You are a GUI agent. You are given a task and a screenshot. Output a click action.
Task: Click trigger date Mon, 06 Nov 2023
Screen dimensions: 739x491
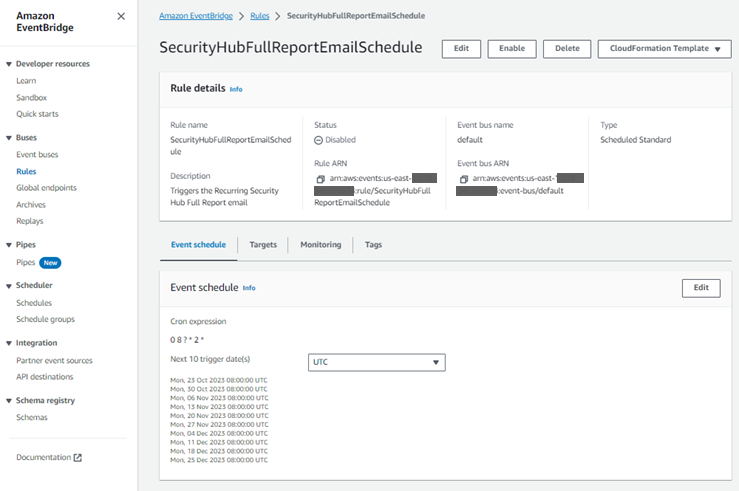pyautogui.click(x=219, y=398)
